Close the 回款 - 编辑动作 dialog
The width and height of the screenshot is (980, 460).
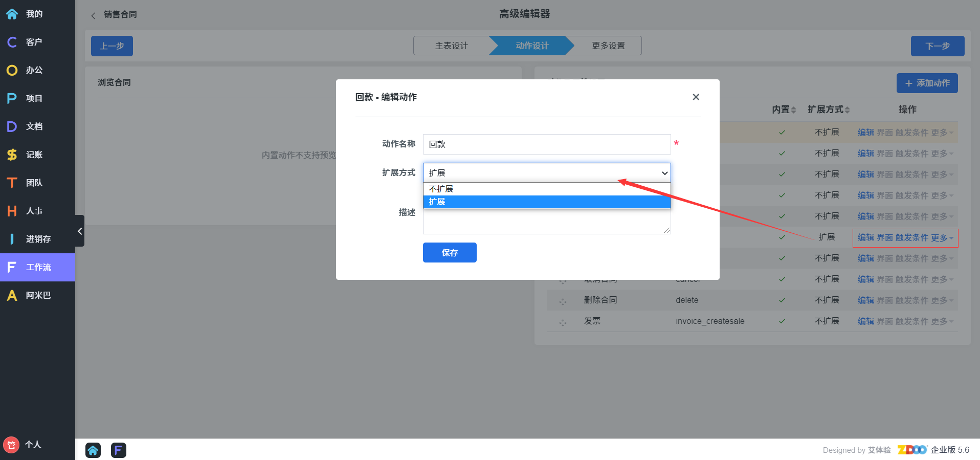[x=696, y=97]
